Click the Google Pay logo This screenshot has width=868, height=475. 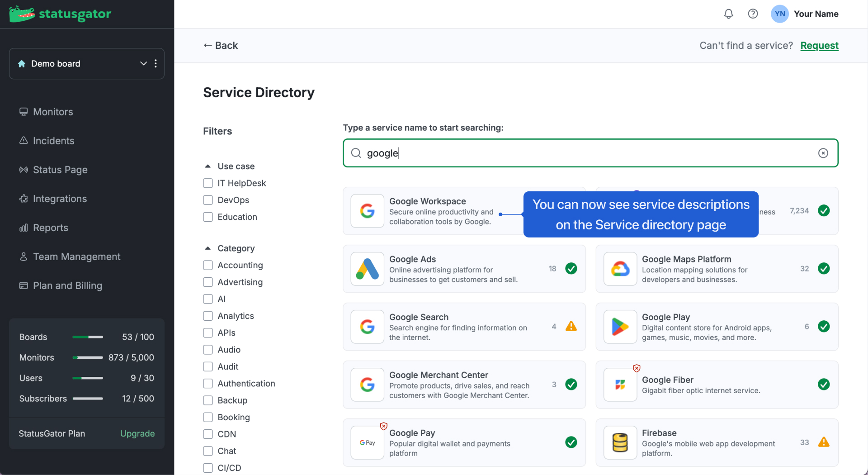[367, 442]
